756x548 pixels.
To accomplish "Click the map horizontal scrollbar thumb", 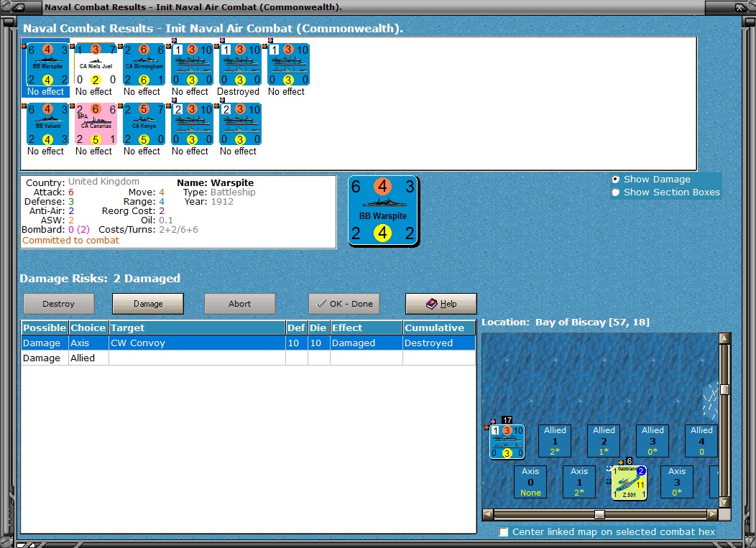I will 600,514.
